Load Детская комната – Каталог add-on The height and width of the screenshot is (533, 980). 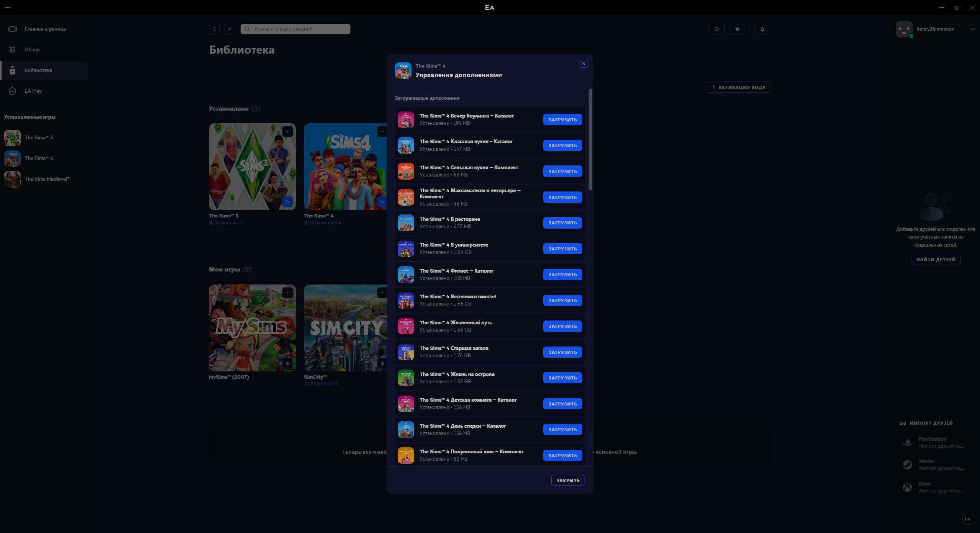coord(562,404)
